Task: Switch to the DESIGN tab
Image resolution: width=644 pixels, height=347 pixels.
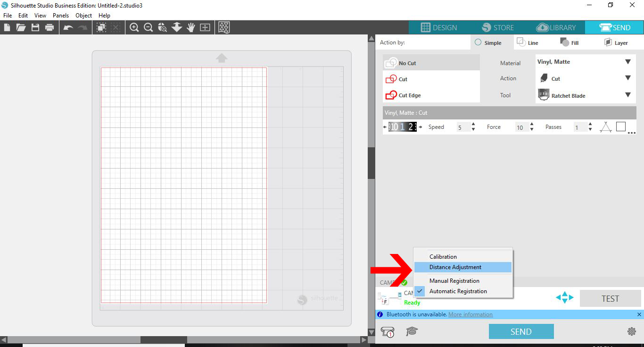Action: click(438, 27)
